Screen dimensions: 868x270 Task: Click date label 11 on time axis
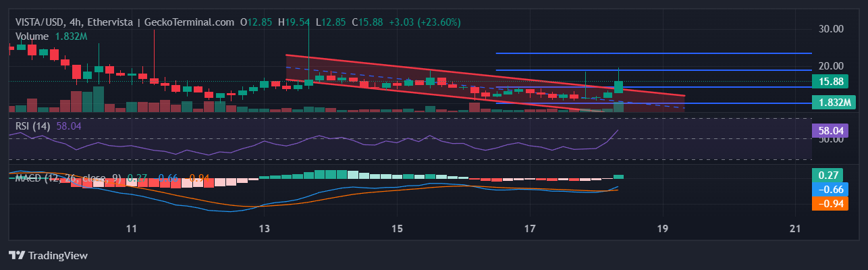pyautogui.click(x=132, y=228)
